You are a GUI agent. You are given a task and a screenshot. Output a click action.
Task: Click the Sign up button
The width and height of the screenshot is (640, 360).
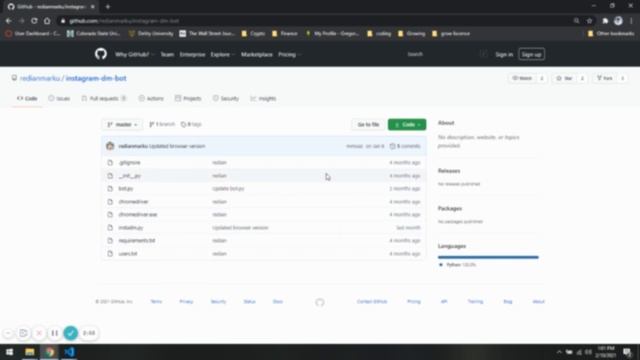pyautogui.click(x=531, y=54)
